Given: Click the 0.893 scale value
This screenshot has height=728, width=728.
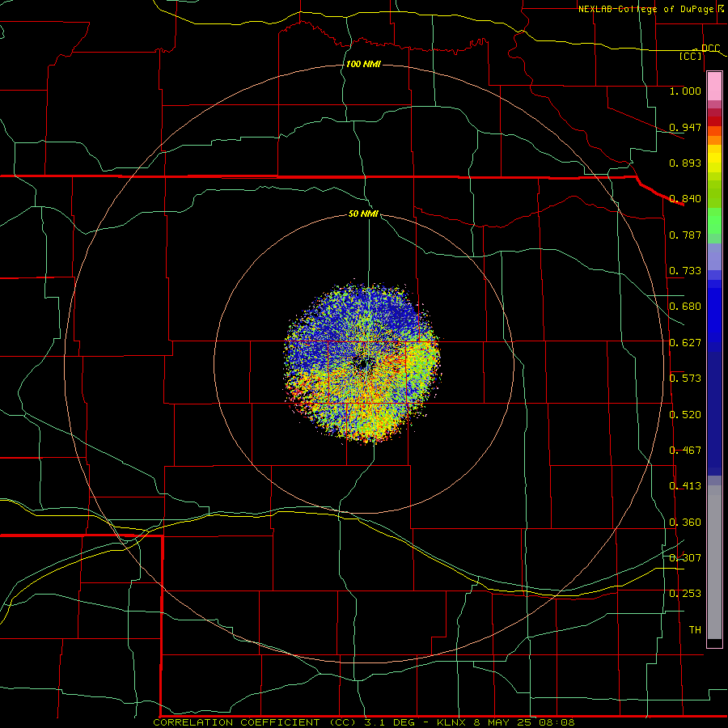Looking at the screenshot, I should click(x=685, y=163).
